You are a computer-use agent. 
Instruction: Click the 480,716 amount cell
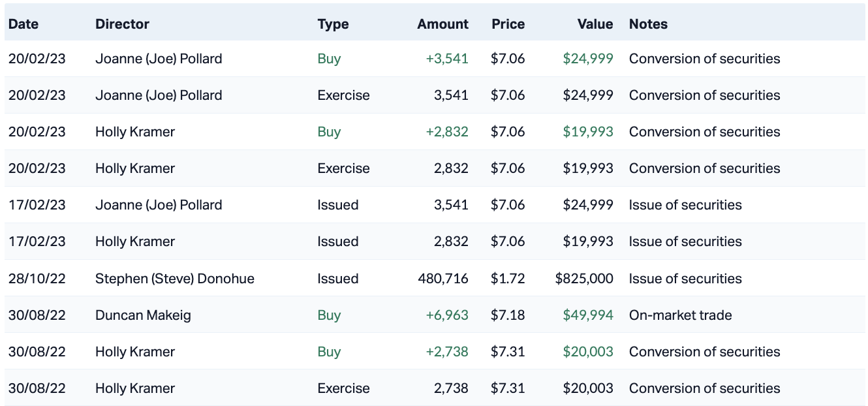pyautogui.click(x=443, y=279)
